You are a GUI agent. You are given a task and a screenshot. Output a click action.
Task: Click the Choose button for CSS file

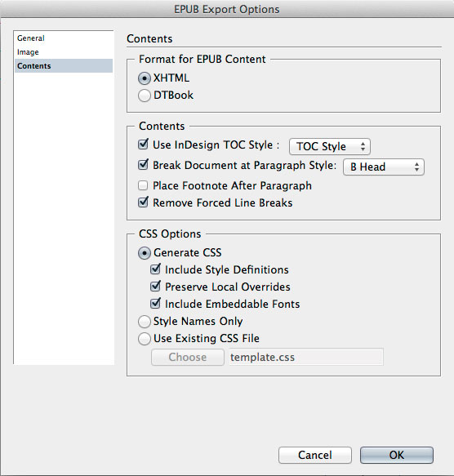coord(188,358)
